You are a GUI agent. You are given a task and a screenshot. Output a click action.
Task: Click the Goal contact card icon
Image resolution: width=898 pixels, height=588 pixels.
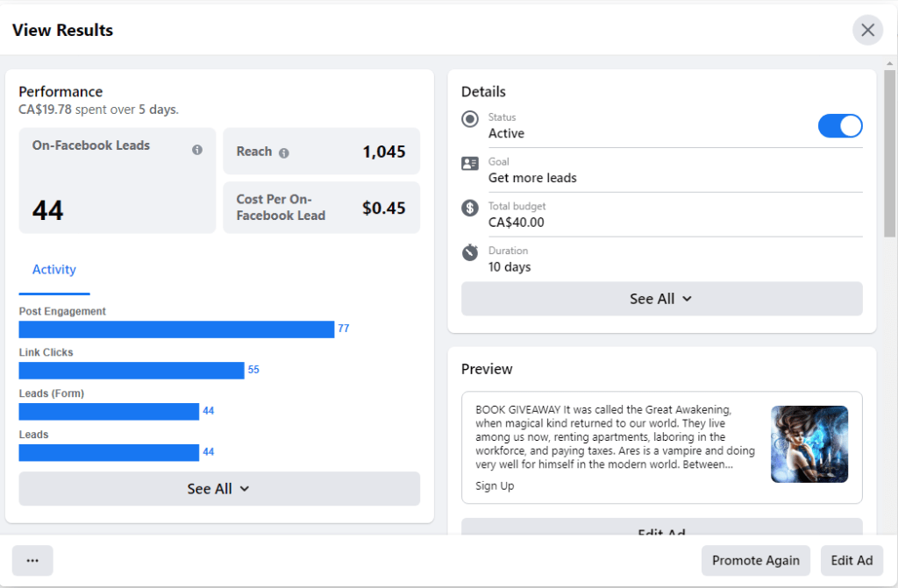pyautogui.click(x=470, y=164)
